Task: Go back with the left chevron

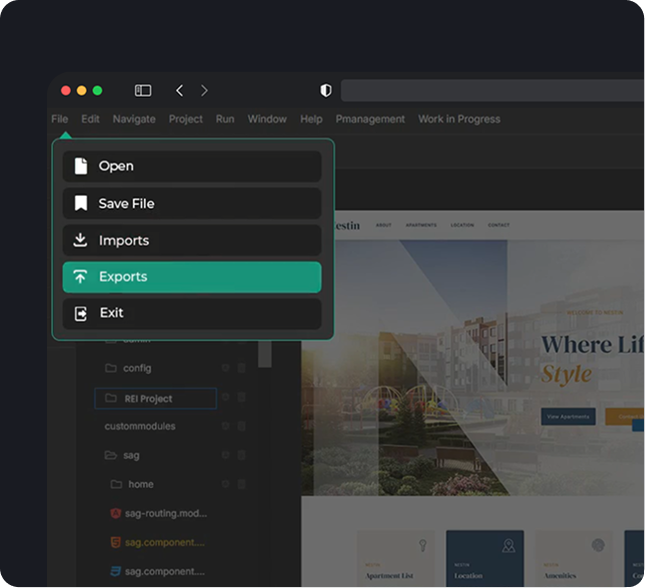Action: [179, 91]
